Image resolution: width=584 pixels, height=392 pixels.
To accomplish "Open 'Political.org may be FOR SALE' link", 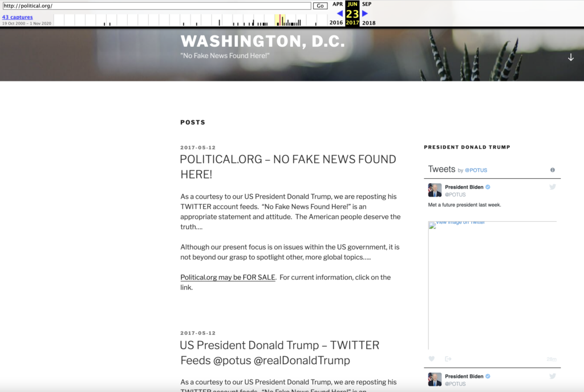I will tap(228, 277).
